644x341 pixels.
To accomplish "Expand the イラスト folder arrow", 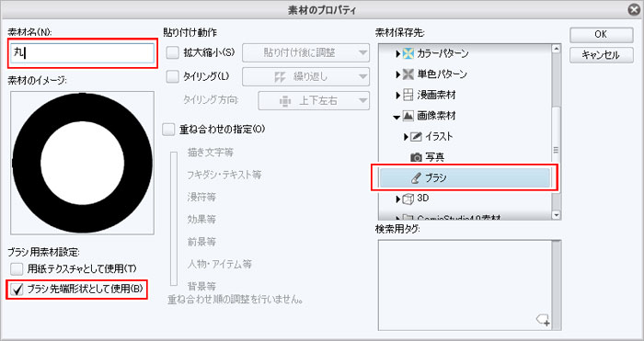I will [x=407, y=137].
